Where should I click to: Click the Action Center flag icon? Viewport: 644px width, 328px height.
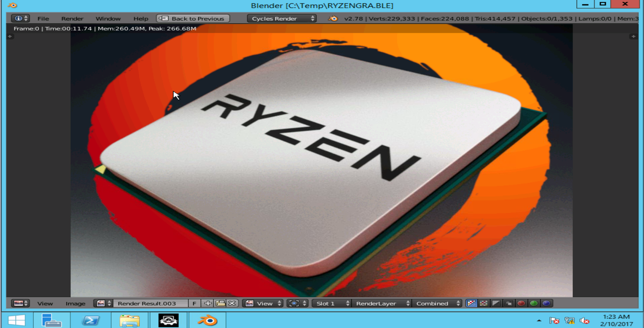[554, 320]
